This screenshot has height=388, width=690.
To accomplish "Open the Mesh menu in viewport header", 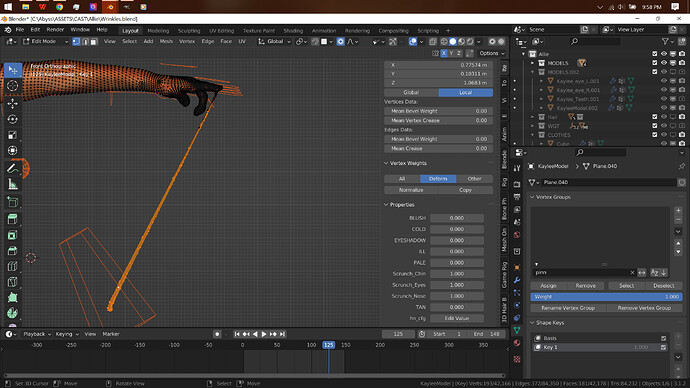I will (166, 41).
